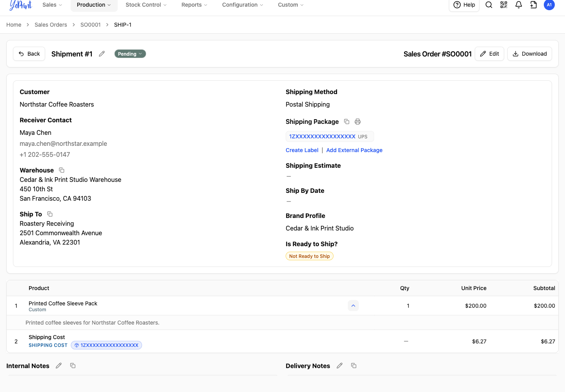Click the SHIPPING COST label
Viewport: 565px width, 392px height.
click(x=48, y=345)
